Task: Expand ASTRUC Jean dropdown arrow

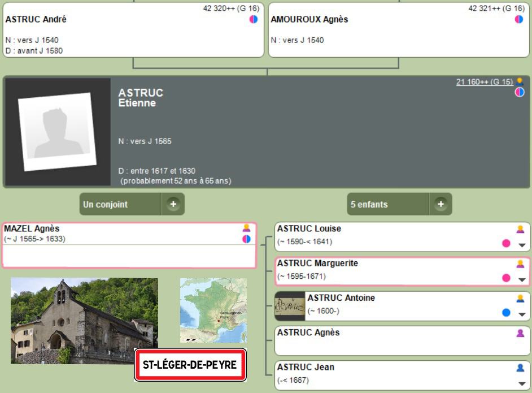Action: tap(522, 383)
